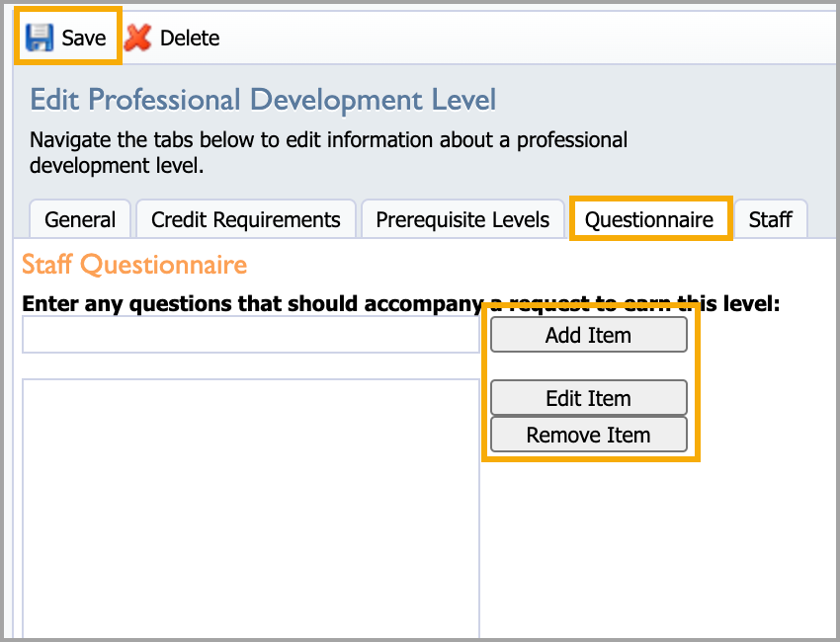Click the Edit Item button
This screenshot has height=642, width=840.
point(589,398)
